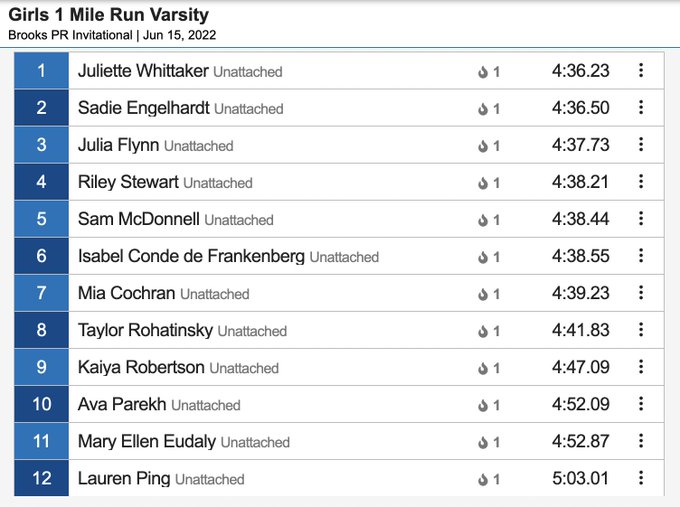680x507 pixels.
Task: Open more options for Riley Stewart's result
Action: pos(641,181)
